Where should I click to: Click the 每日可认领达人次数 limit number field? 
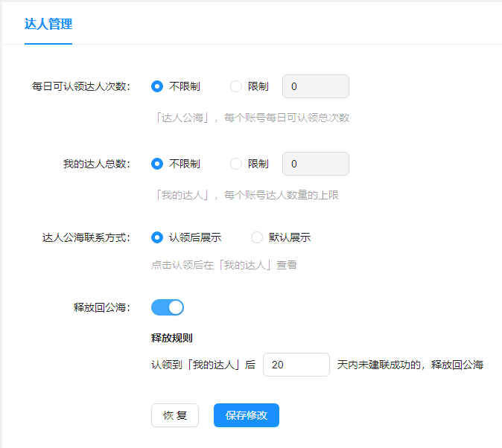pos(315,86)
